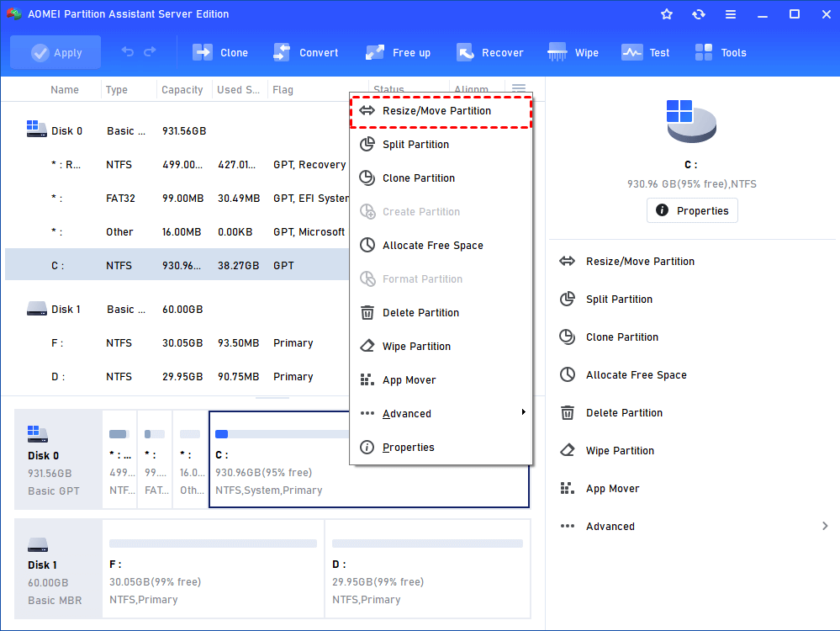Select the Other 16.00MB Microsoft partition row

(x=177, y=232)
